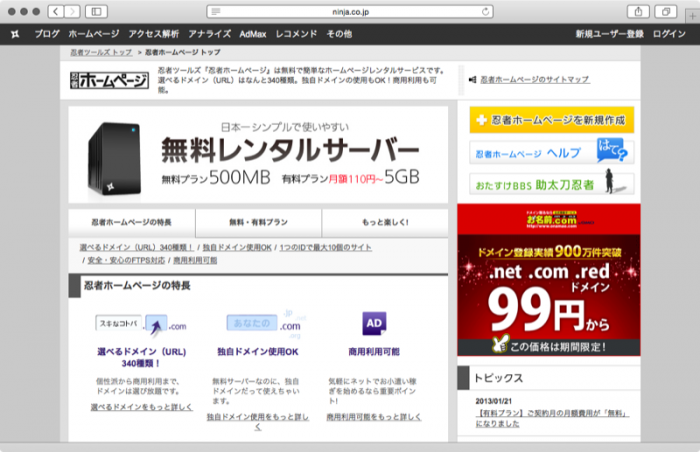The image size is (700, 452).
Task: Click the reader lines icon in address bar
Action: (x=216, y=12)
